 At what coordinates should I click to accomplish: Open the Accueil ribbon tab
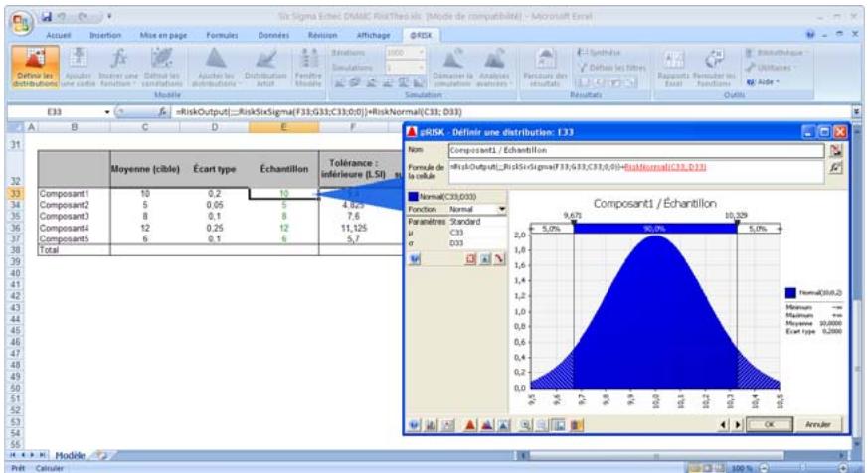coord(58,36)
